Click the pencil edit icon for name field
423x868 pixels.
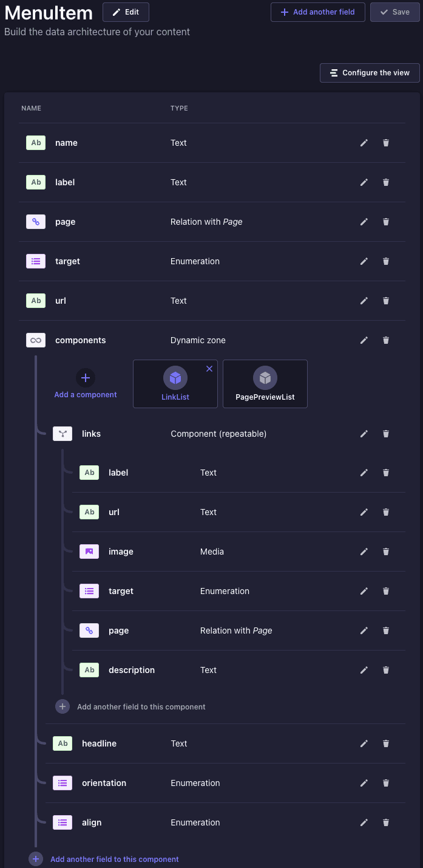(364, 143)
